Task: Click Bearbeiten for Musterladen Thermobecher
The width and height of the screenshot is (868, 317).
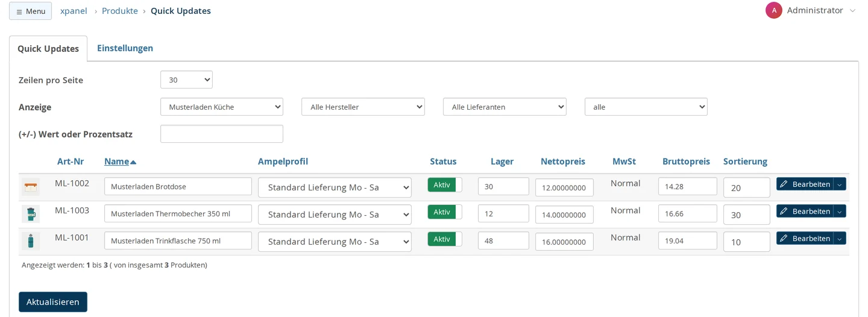Action: [x=805, y=211]
